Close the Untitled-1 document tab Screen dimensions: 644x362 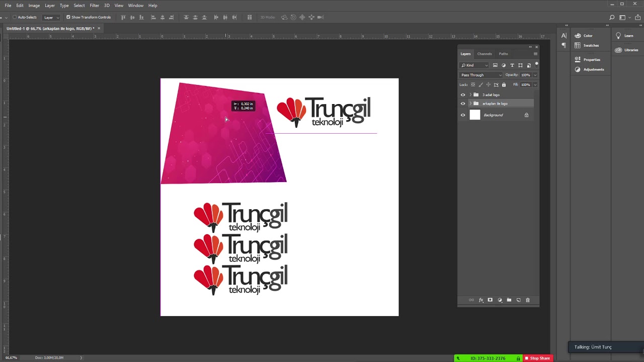[99, 28]
